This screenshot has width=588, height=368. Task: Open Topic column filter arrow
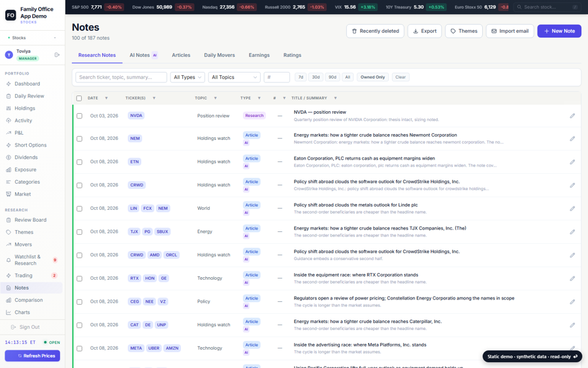coord(215,98)
